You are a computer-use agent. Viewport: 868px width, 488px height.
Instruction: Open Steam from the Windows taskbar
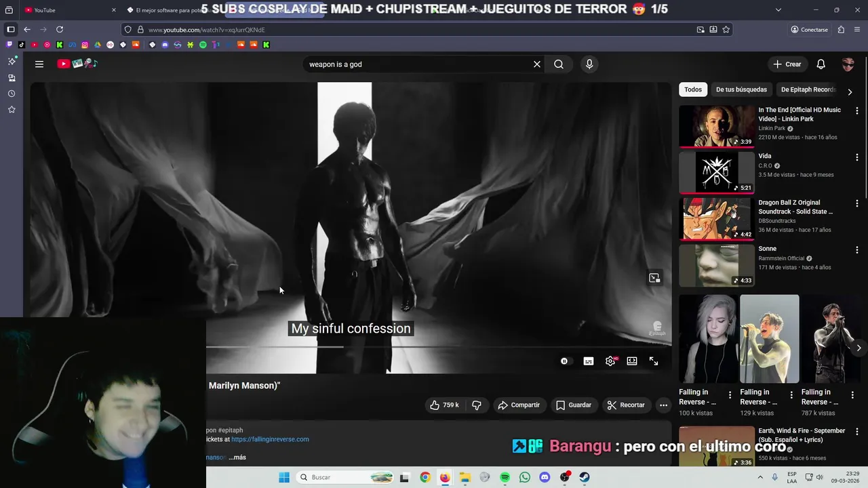coord(585,477)
